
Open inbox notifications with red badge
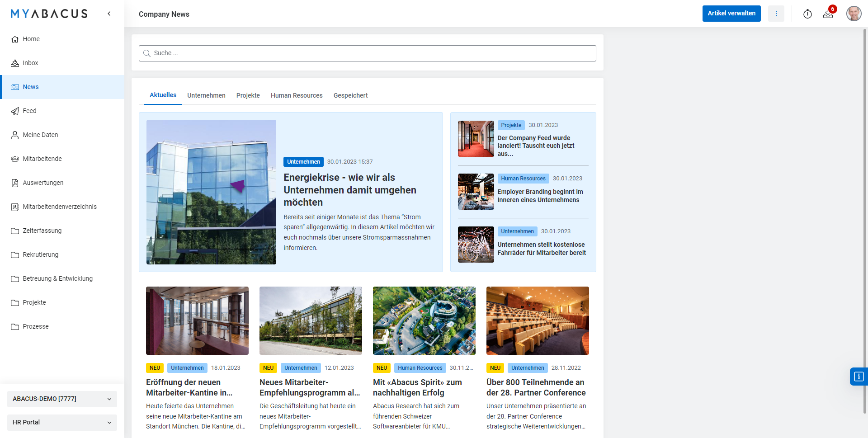[x=828, y=14]
